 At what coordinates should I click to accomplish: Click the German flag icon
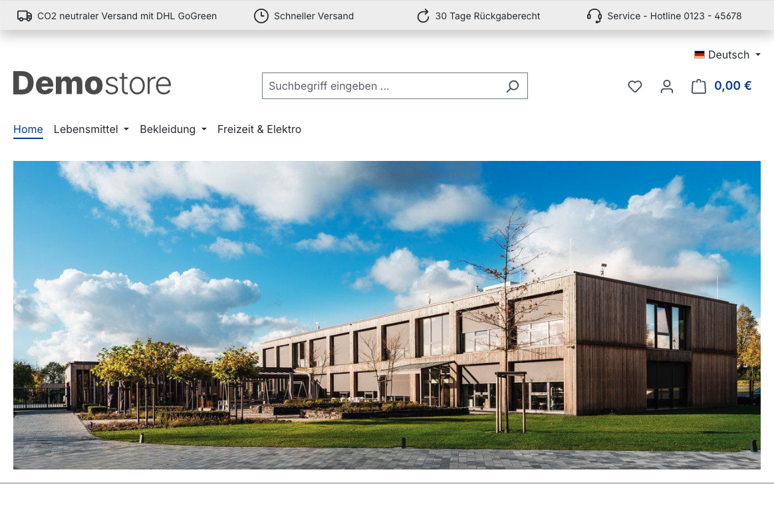(x=700, y=55)
